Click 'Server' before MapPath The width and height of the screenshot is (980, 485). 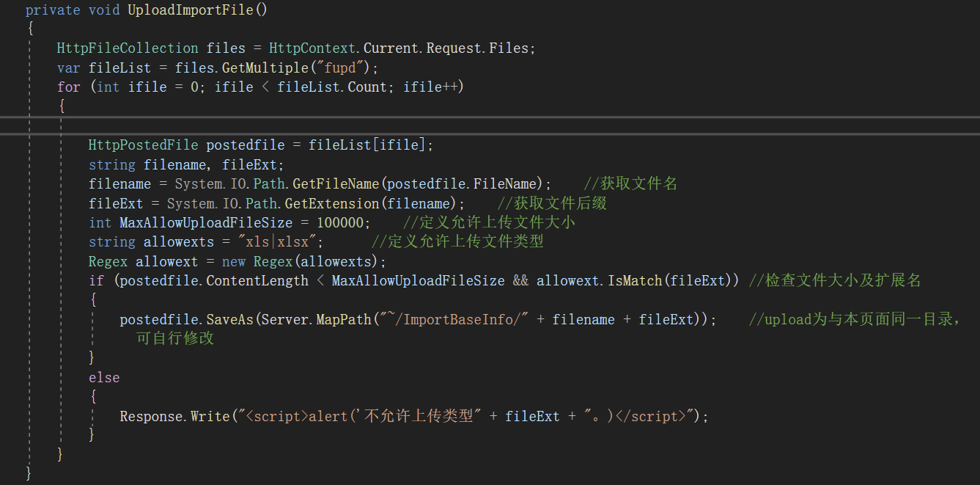point(285,319)
